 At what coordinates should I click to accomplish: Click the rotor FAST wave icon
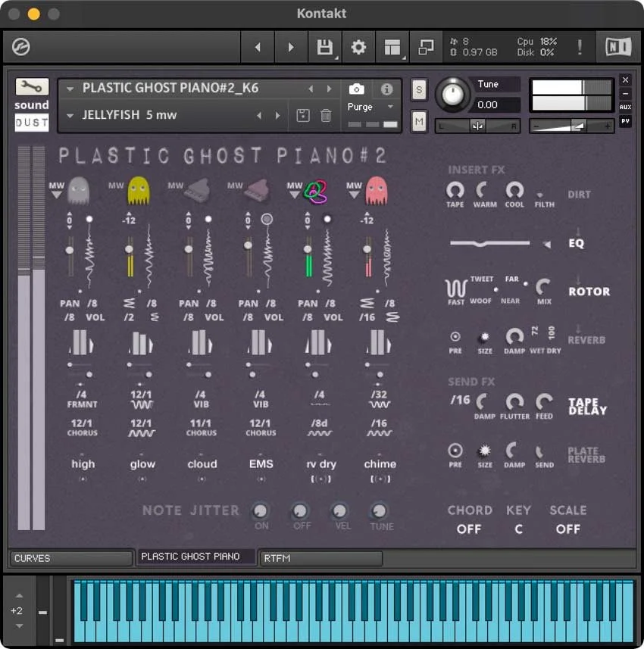click(456, 288)
